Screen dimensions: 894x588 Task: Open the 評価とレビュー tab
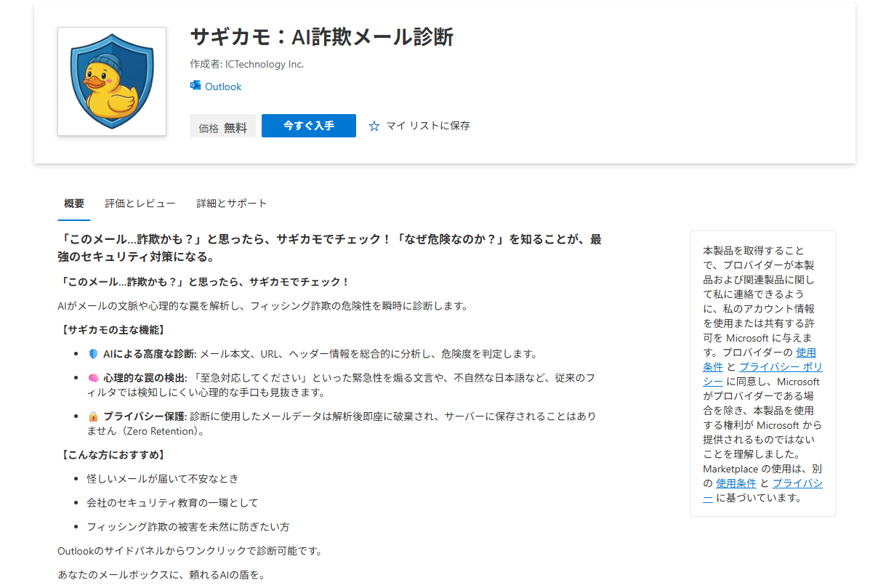(x=140, y=204)
